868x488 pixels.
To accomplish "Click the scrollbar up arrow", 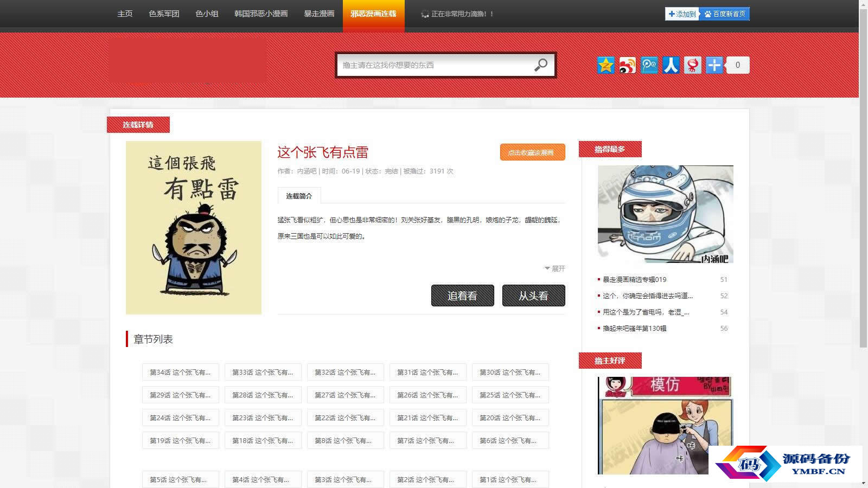I will pos(863,4).
